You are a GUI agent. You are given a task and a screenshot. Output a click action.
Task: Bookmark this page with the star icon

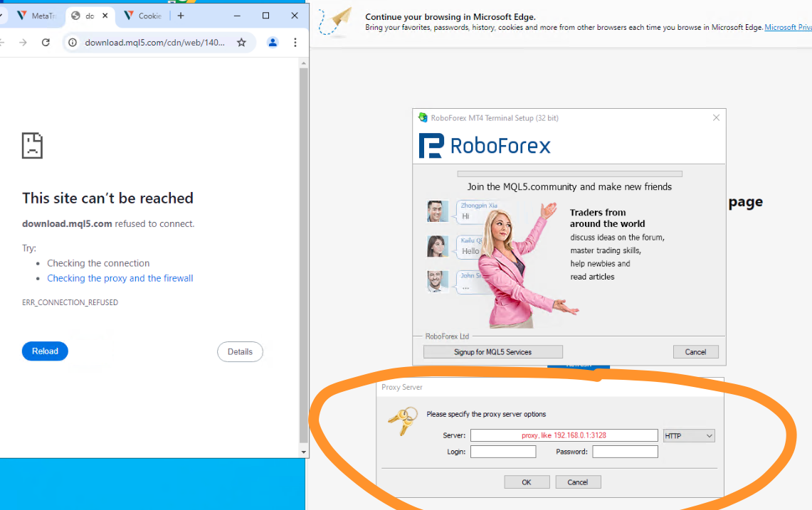pos(241,43)
